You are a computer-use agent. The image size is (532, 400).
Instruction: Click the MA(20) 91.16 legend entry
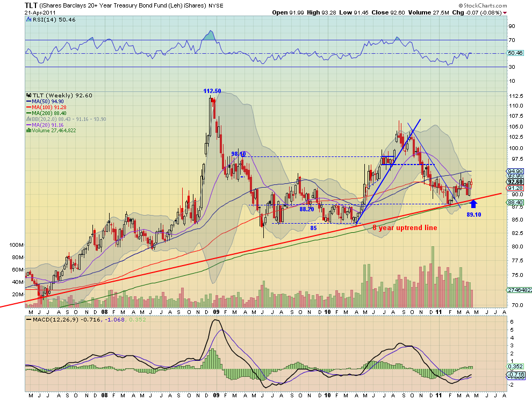tap(47, 125)
